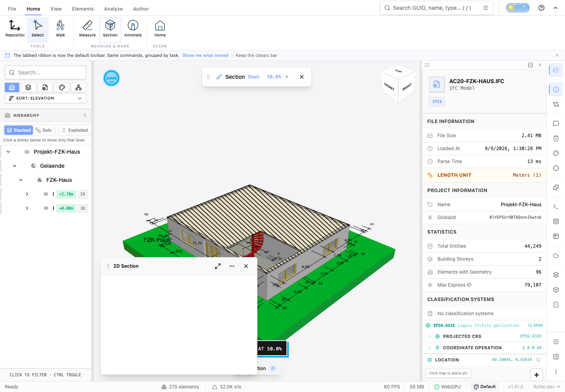
Task: Collapse the FZK-Haus tree node
Action: click(21, 180)
